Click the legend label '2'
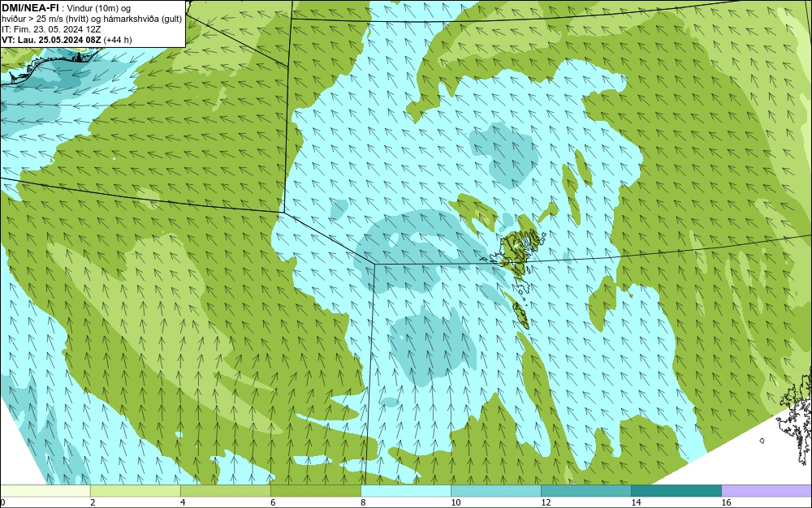The height and width of the screenshot is (508, 812). [x=93, y=502]
